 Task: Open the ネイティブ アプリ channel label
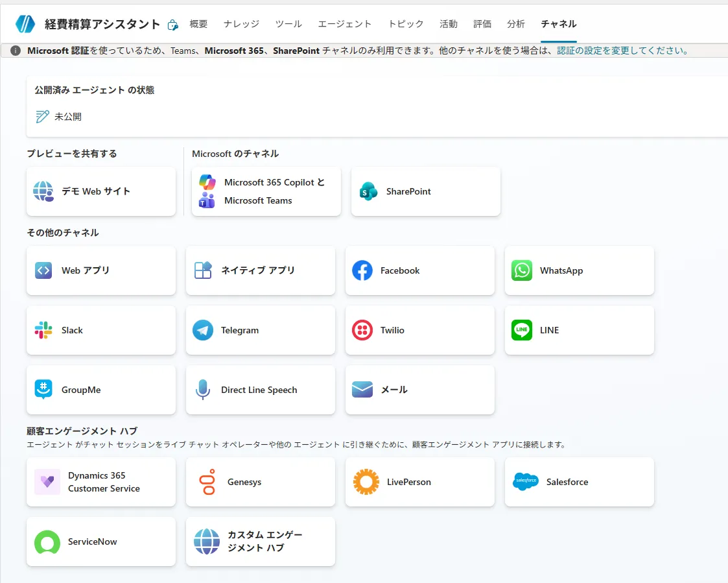(x=258, y=270)
